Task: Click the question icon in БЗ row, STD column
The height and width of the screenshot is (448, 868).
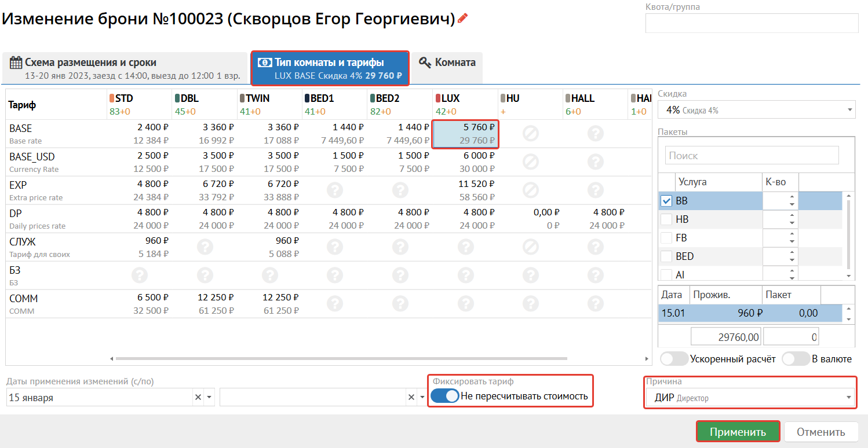Action: (x=140, y=276)
